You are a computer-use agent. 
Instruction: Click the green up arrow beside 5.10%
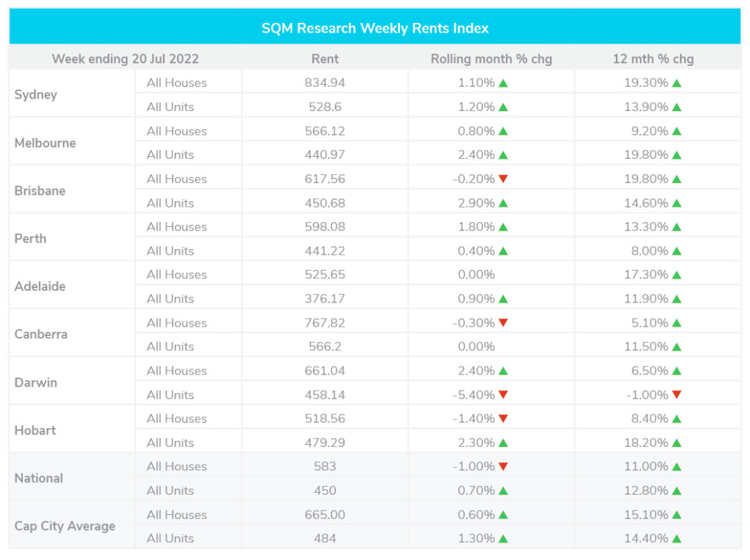tap(676, 323)
